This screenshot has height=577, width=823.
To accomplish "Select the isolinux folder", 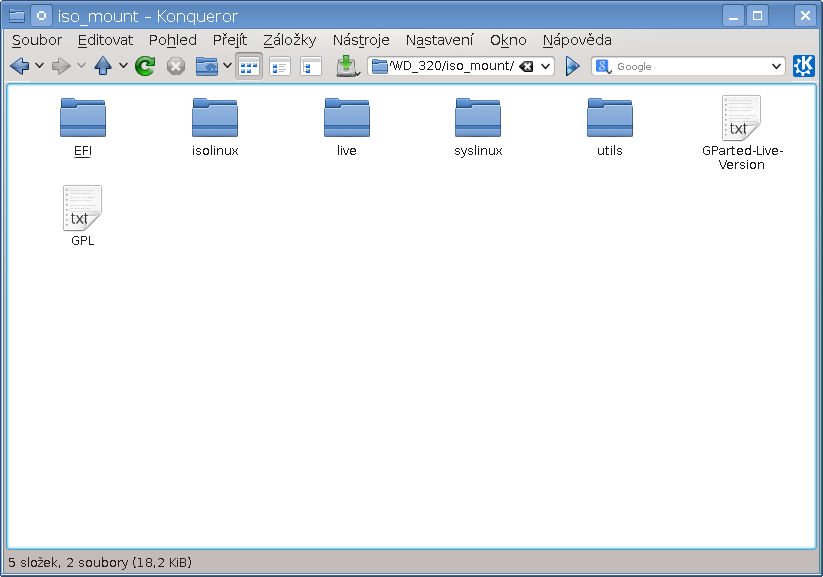I will tap(215, 127).
